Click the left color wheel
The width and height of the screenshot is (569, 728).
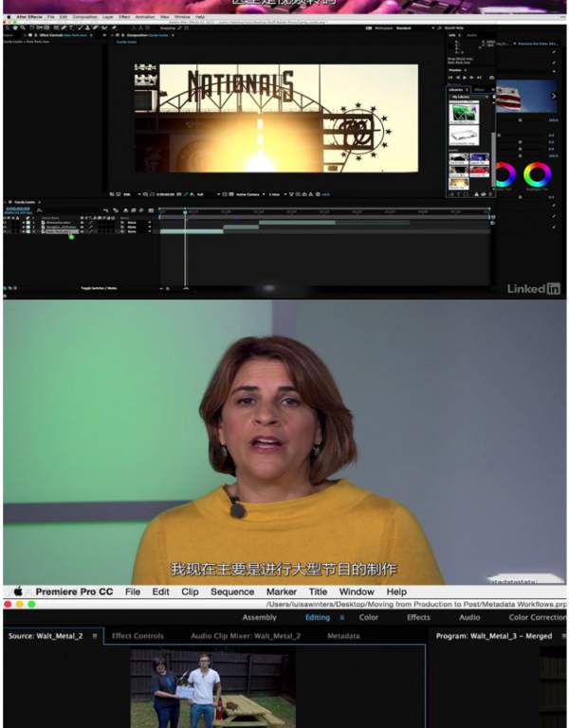[505, 174]
